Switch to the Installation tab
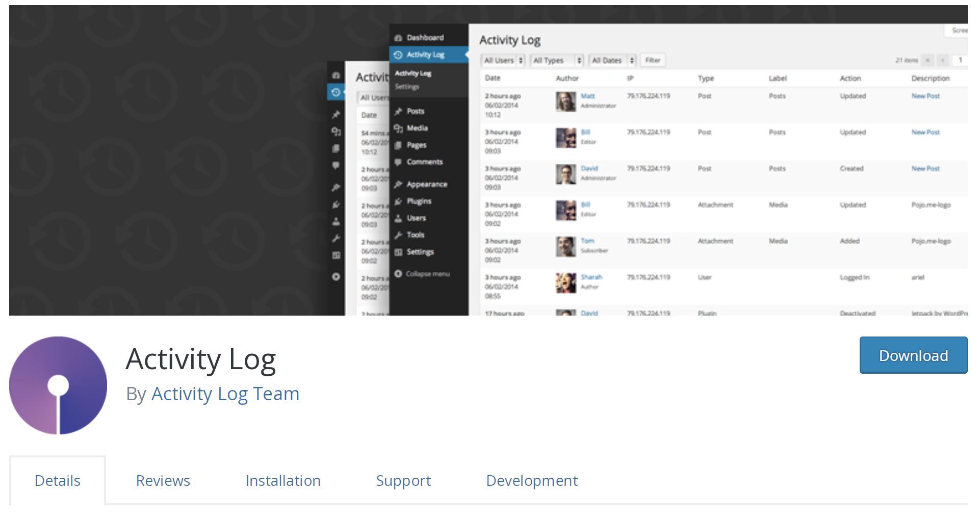Screen dimensions: 980x517 tap(283, 480)
